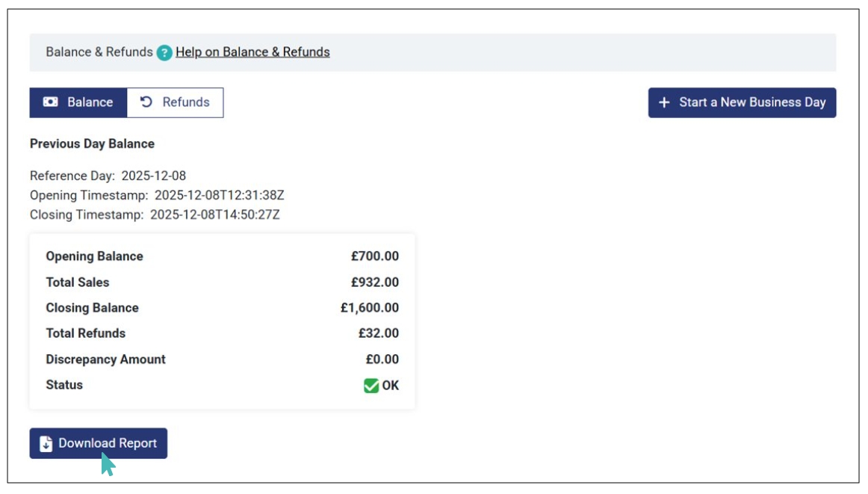Click the circular arrow Refunds icon
Screen dimensions: 868x494
tap(146, 102)
